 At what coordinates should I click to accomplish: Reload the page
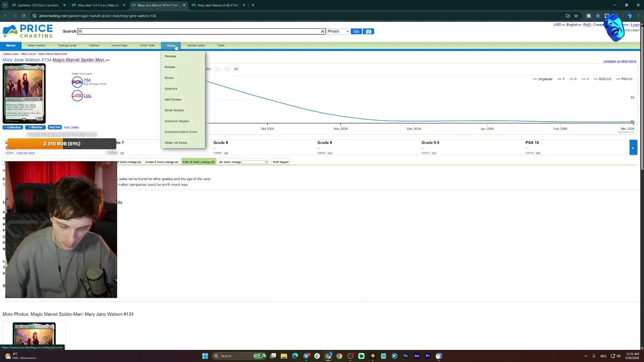pos(23,16)
